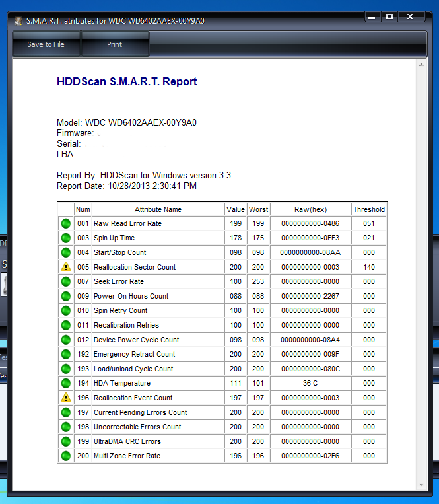Click the scrollbar down arrow in report
Image resolution: width=439 pixels, height=504 pixels.
click(x=421, y=485)
